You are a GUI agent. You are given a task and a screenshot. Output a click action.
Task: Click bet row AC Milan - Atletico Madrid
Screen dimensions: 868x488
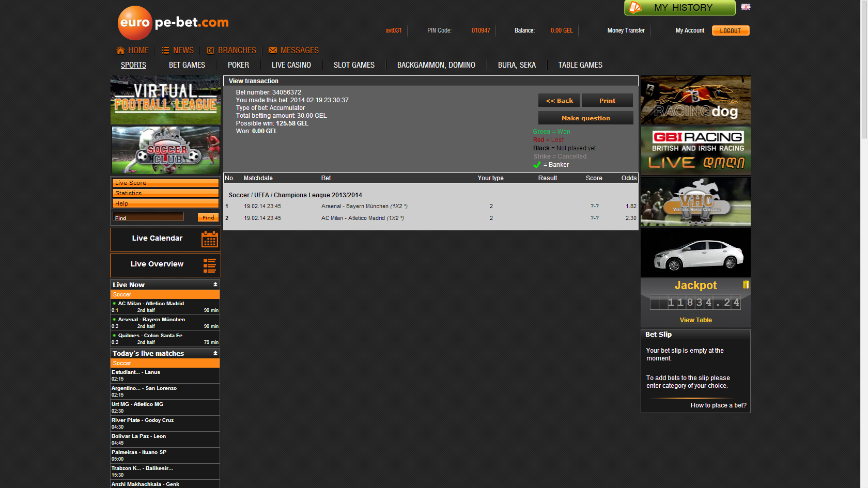431,218
